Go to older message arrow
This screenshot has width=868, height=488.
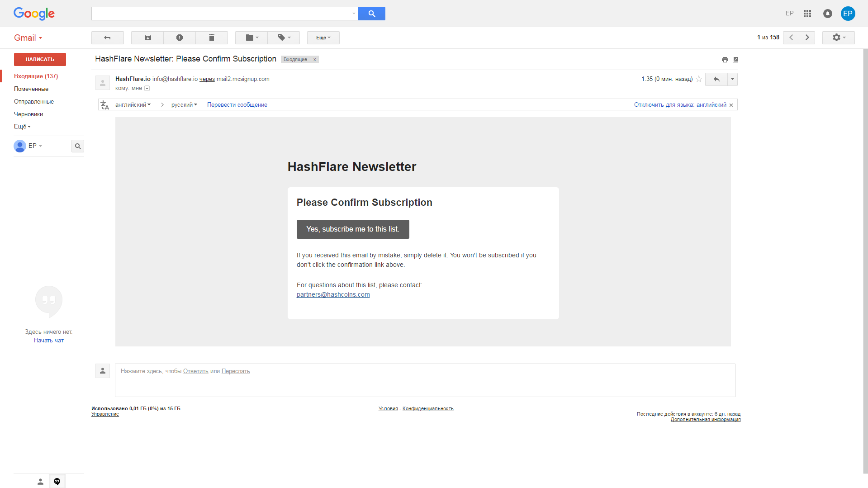(x=807, y=38)
